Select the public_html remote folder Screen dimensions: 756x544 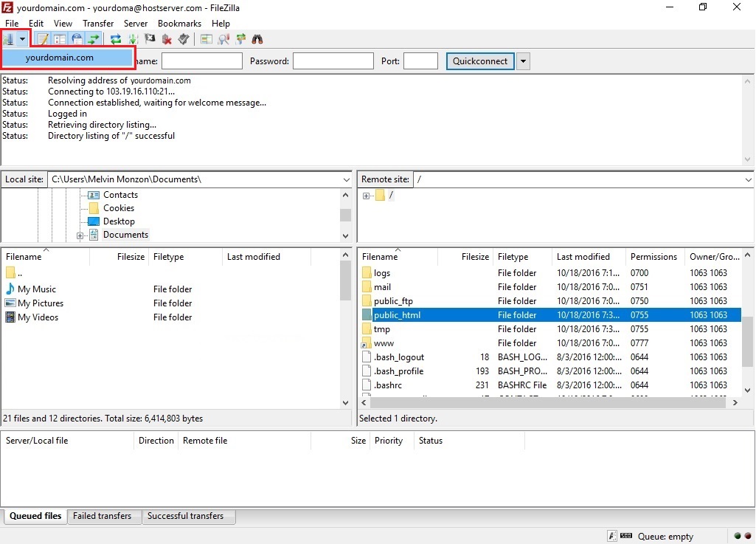pyautogui.click(x=551, y=315)
